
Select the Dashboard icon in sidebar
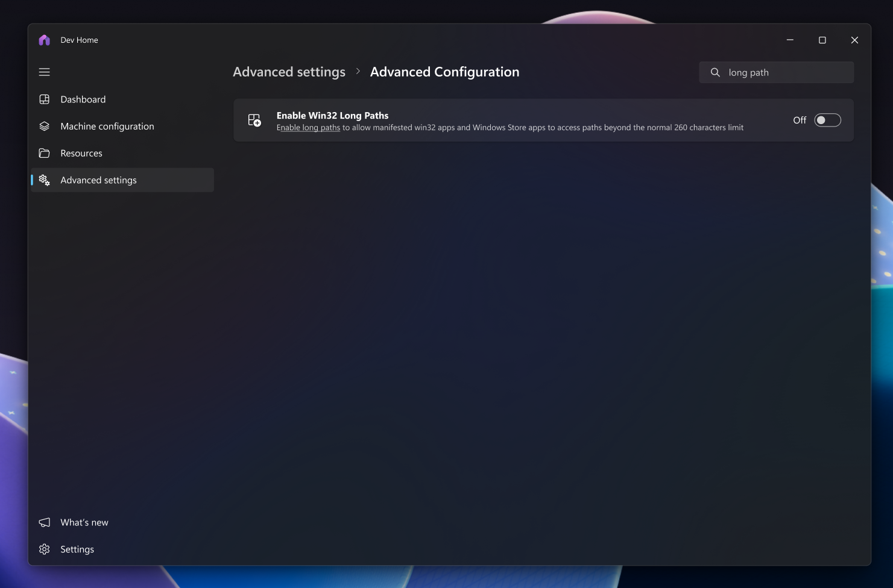(44, 99)
